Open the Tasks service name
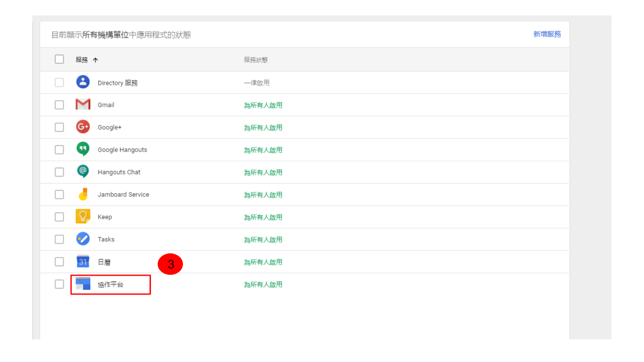The height and width of the screenshot is (362, 644). 106,239
